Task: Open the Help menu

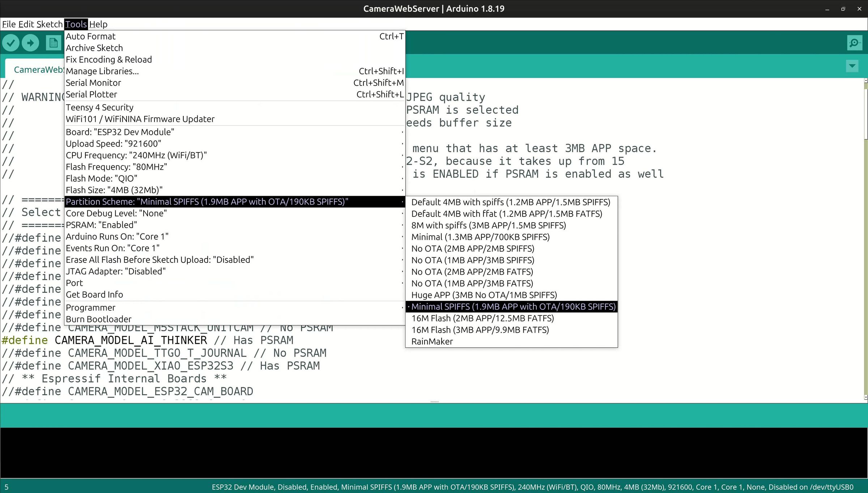Action: tap(98, 24)
